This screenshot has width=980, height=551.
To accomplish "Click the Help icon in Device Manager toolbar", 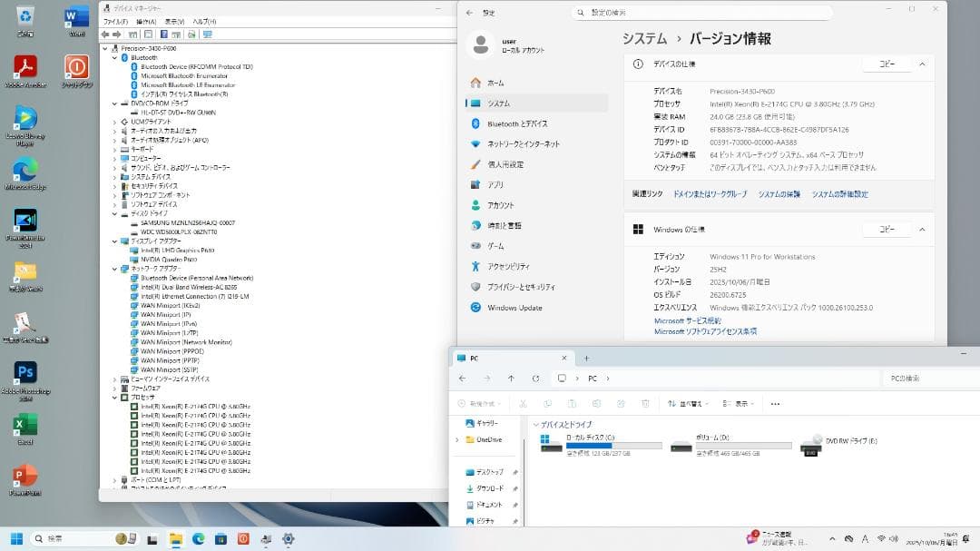I will 163,34.
